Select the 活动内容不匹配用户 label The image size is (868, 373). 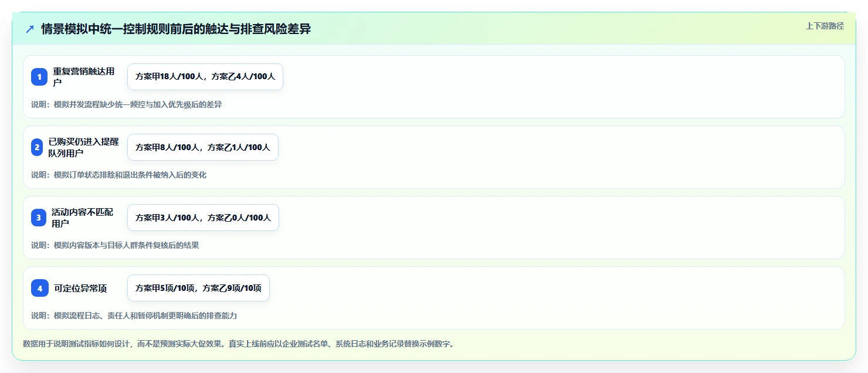point(82,218)
